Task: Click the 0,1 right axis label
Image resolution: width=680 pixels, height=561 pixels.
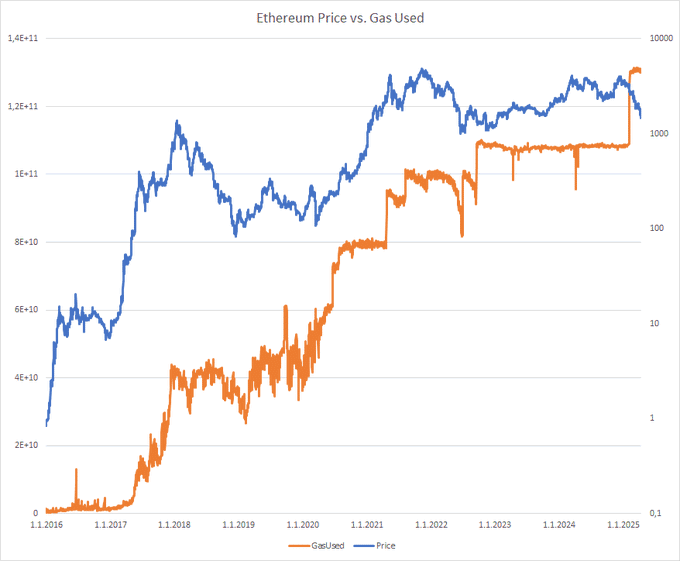Action: [x=655, y=513]
